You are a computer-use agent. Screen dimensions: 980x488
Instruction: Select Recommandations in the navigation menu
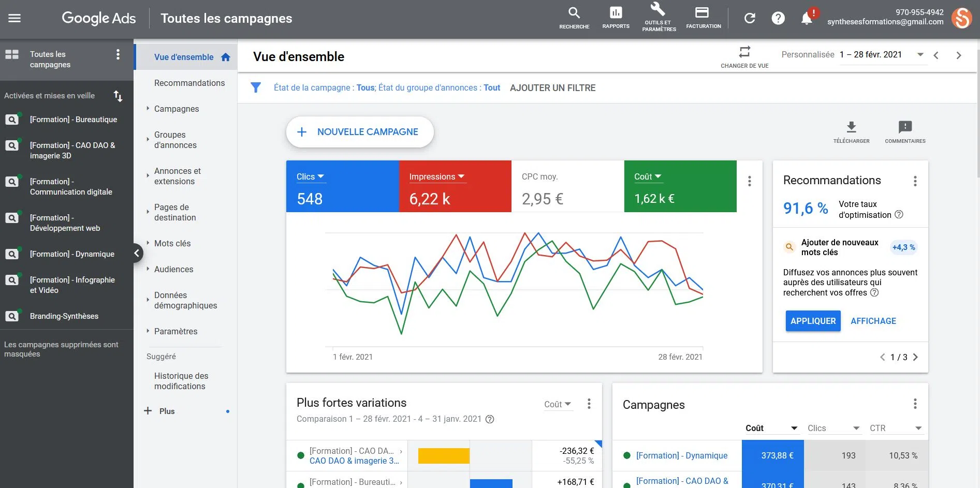pyautogui.click(x=189, y=83)
